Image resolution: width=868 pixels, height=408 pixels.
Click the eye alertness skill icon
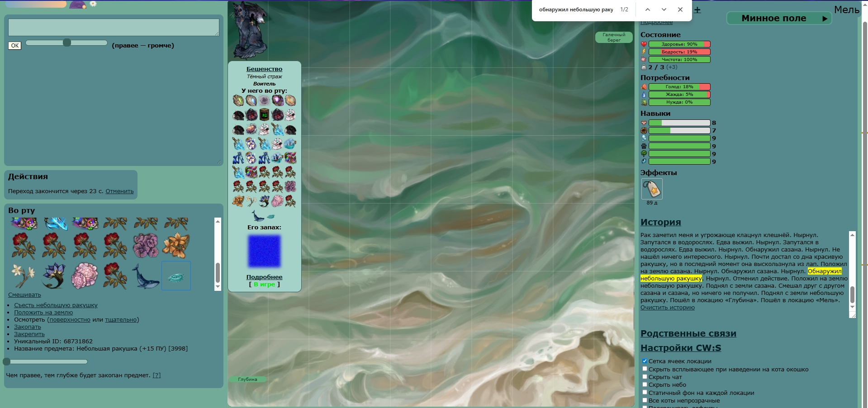[x=644, y=161]
